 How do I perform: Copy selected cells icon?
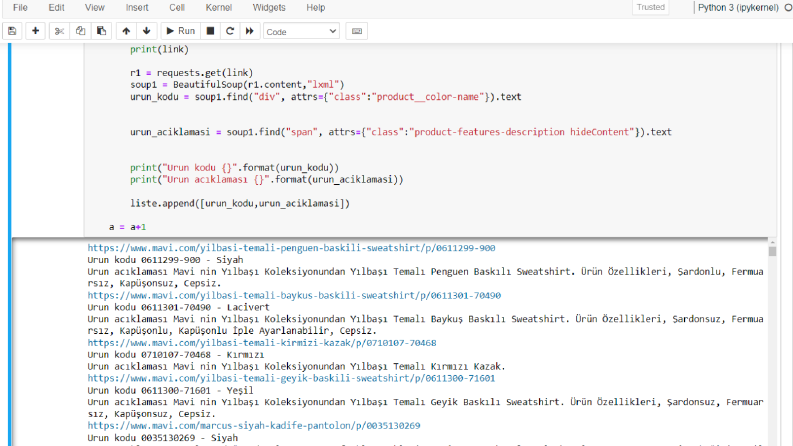(80, 31)
